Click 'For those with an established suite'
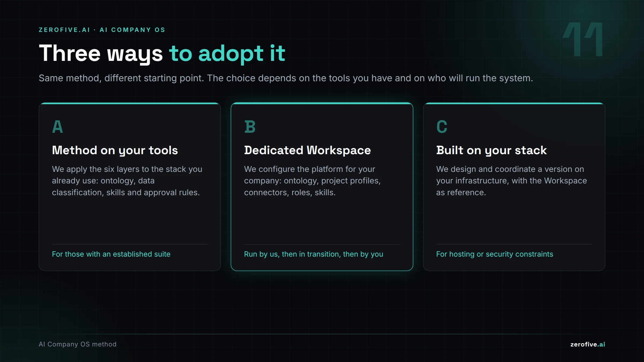Screen dimensions: 644x362 click(x=111, y=254)
